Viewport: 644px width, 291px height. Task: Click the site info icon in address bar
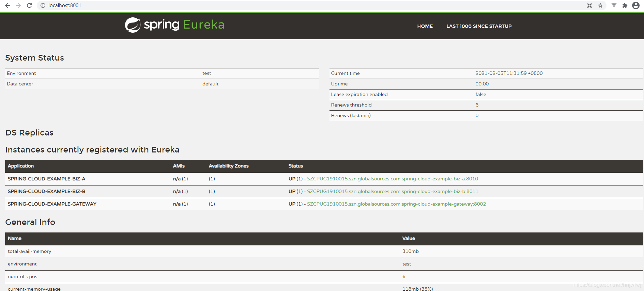(43, 5)
